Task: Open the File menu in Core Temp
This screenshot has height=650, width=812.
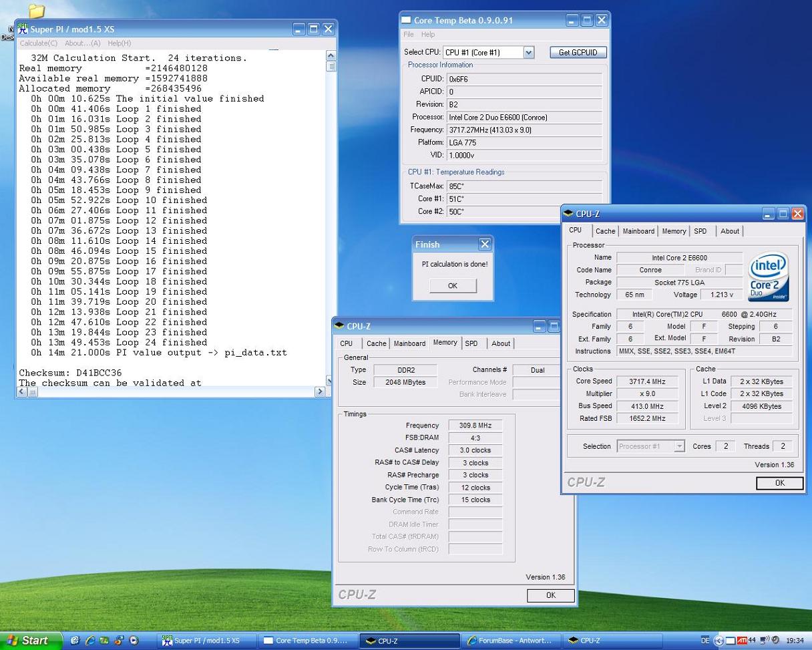Action: [408, 34]
